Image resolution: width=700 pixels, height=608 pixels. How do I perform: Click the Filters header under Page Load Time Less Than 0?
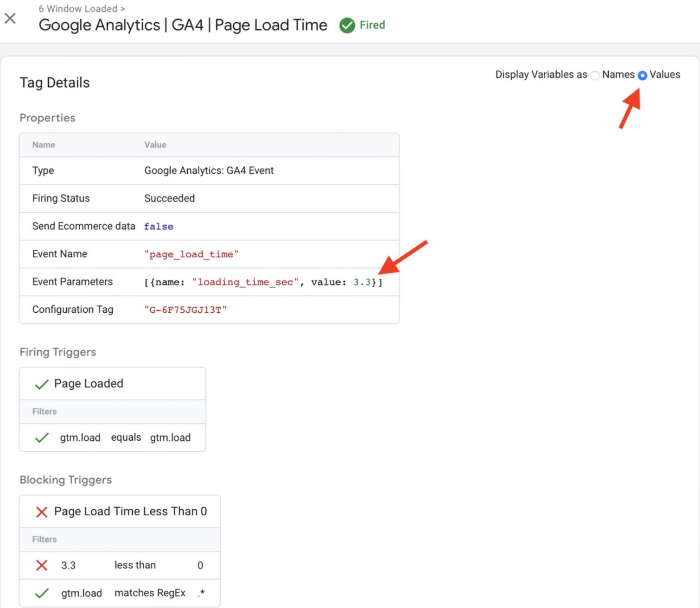45,539
